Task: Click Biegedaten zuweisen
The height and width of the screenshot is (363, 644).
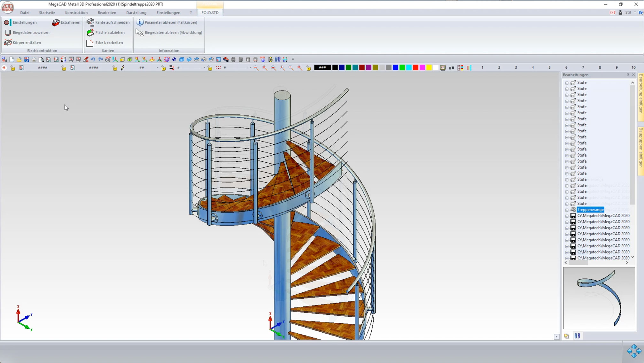Action: (31, 32)
